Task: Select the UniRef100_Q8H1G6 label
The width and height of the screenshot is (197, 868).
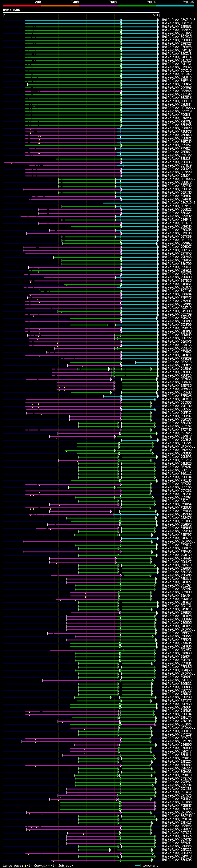Action: point(177,250)
